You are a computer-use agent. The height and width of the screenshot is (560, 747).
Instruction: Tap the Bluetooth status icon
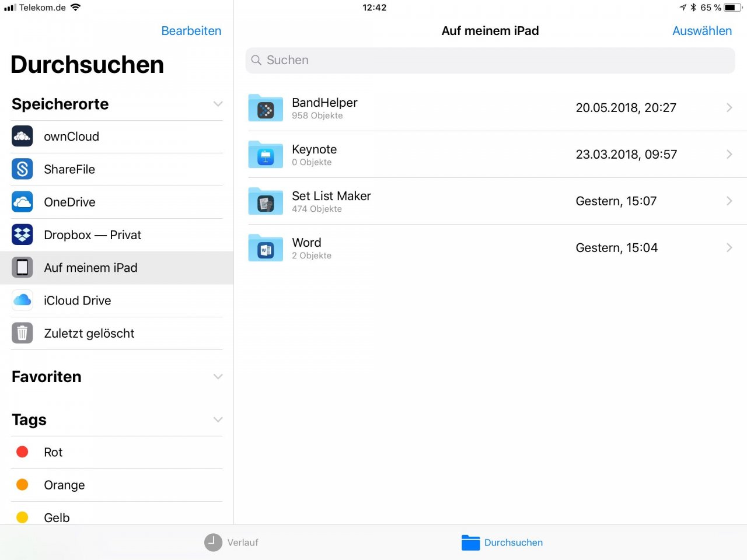click(693, 8)
